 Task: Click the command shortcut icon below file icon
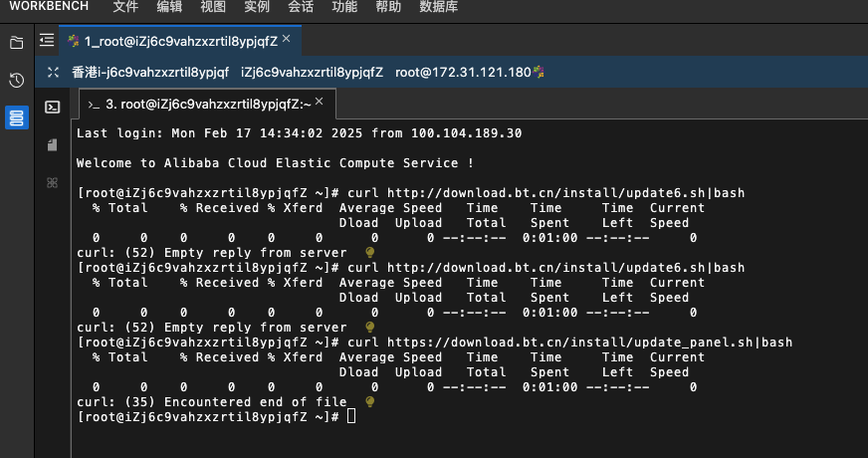click(53, 183)
